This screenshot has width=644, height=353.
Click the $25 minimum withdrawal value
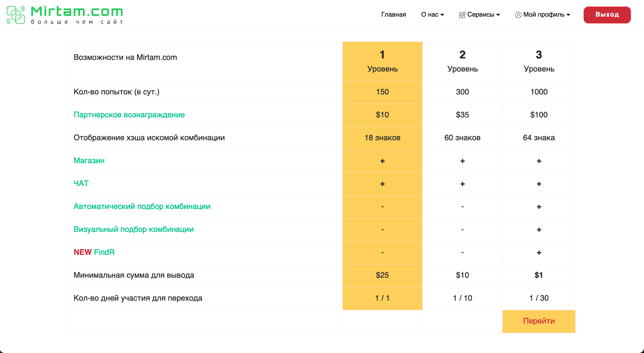click(382, 275)
